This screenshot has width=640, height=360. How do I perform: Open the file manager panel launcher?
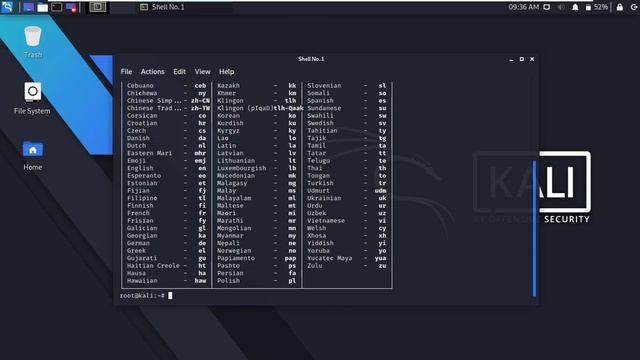tap(42, 7)
